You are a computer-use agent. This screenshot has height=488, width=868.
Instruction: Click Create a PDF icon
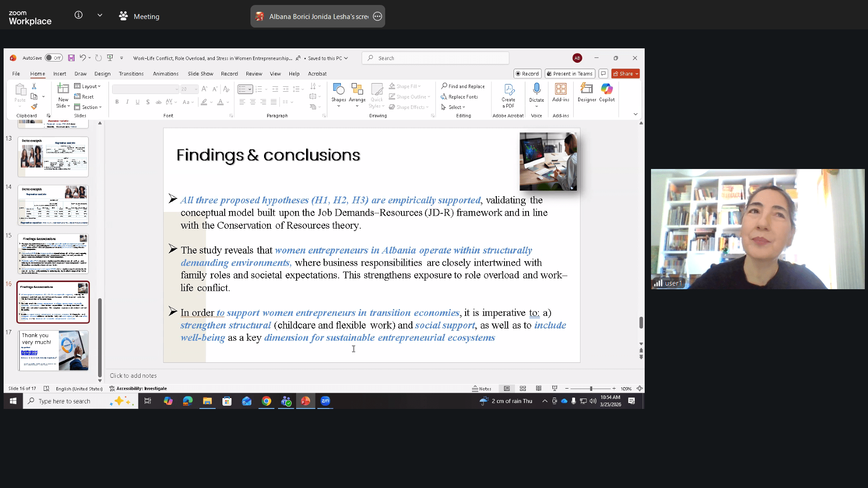(509, 89)
